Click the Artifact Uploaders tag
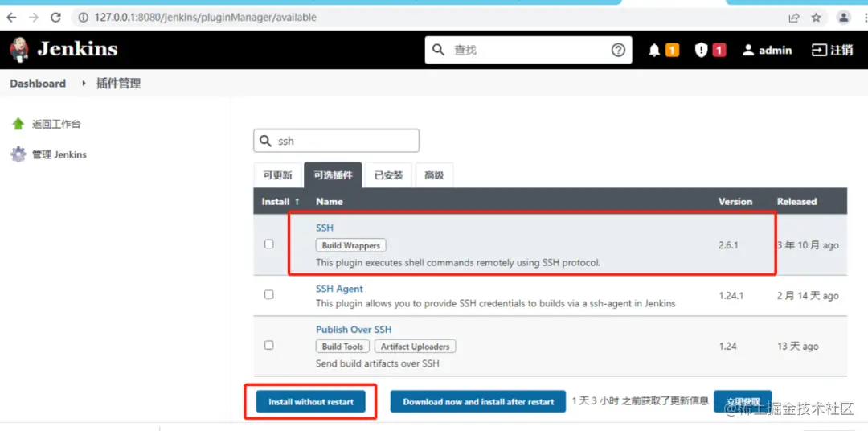This screenshot has height=431, width=868. coord(416,347)
